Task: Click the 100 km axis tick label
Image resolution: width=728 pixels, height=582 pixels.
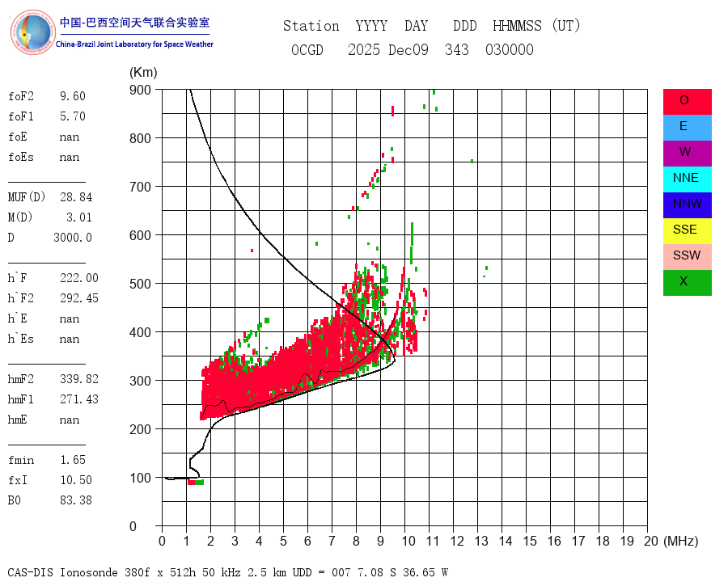Action: pyautogui.click(x=140, y=478)
